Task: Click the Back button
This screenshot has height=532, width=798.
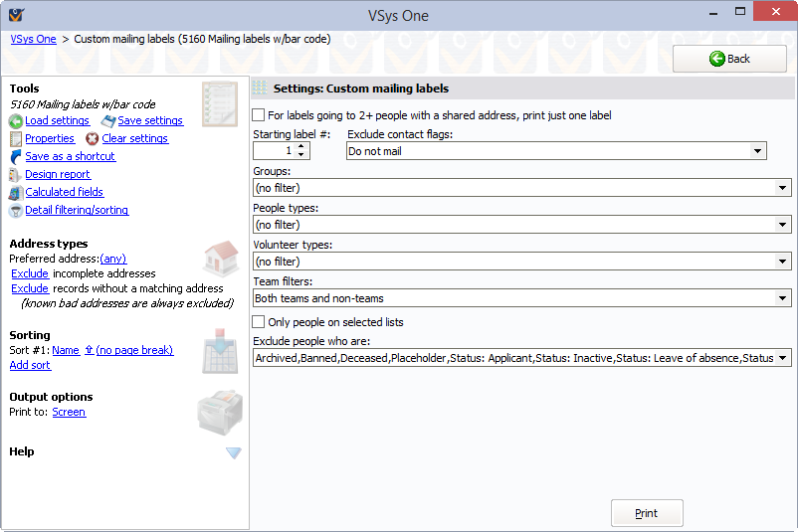Action: (x=729, y=59)
